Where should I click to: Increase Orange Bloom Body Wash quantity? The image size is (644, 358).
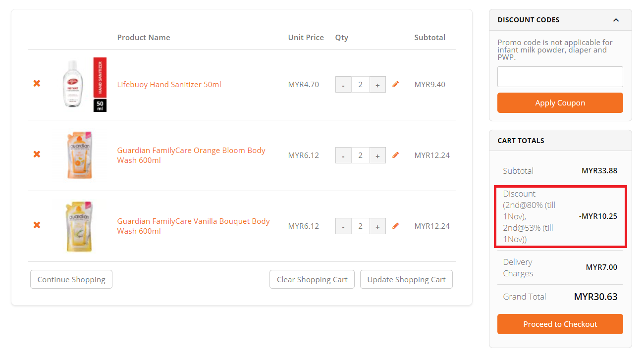coord(377,155)
